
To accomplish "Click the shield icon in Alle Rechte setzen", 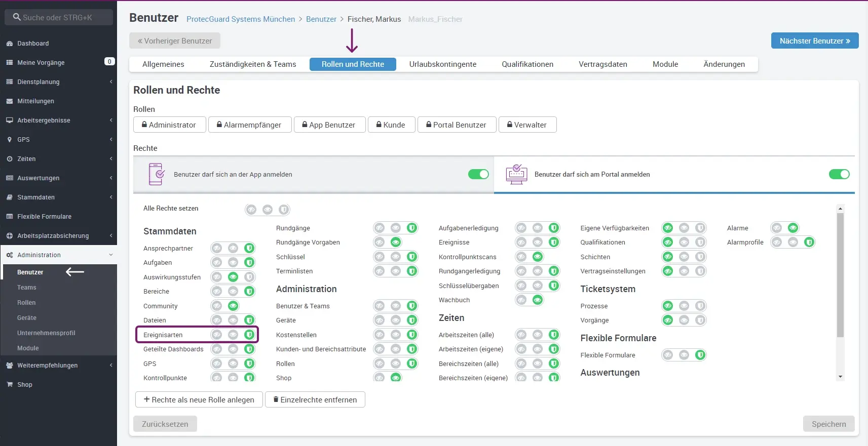I will (284, 210).
